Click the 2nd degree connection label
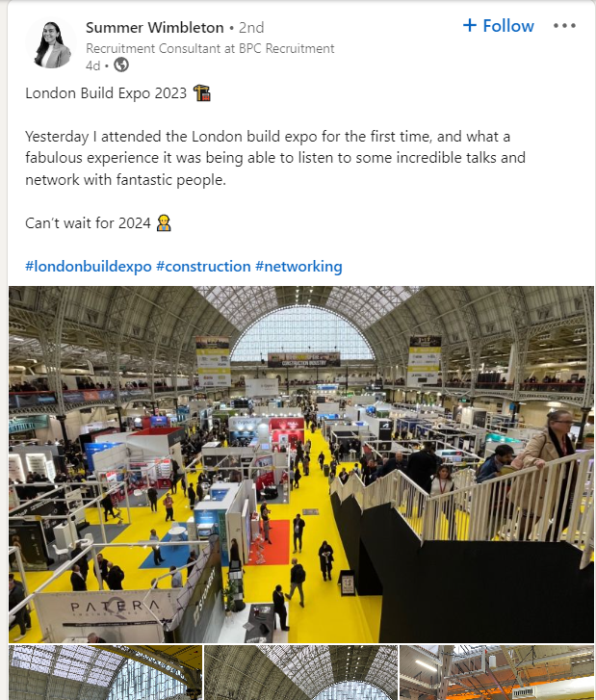Image resolution: width=596 pixels, height=700 pixels. [x=250, y=27]
